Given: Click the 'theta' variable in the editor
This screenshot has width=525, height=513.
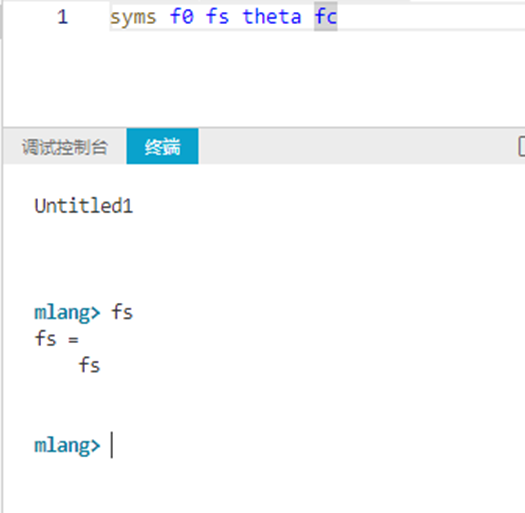Looking at the screenshot, I should tap(272, 17).
